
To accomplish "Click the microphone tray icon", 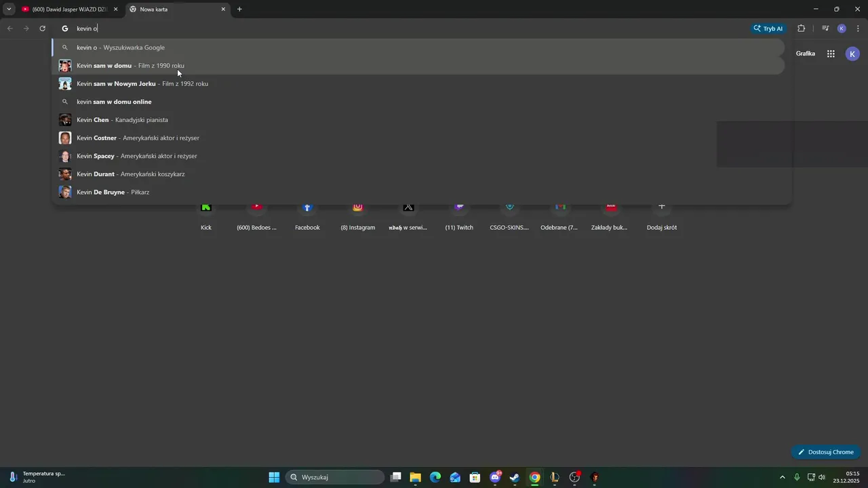I will pos(797,477).
